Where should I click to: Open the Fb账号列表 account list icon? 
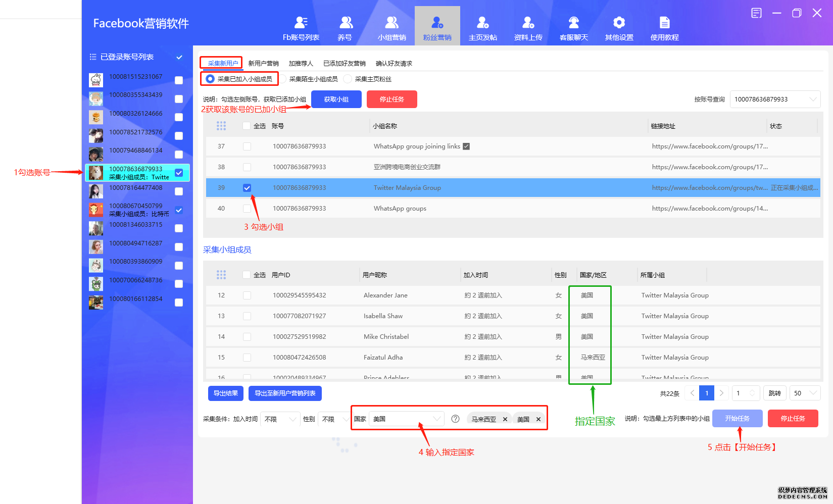tap(301, 23)
